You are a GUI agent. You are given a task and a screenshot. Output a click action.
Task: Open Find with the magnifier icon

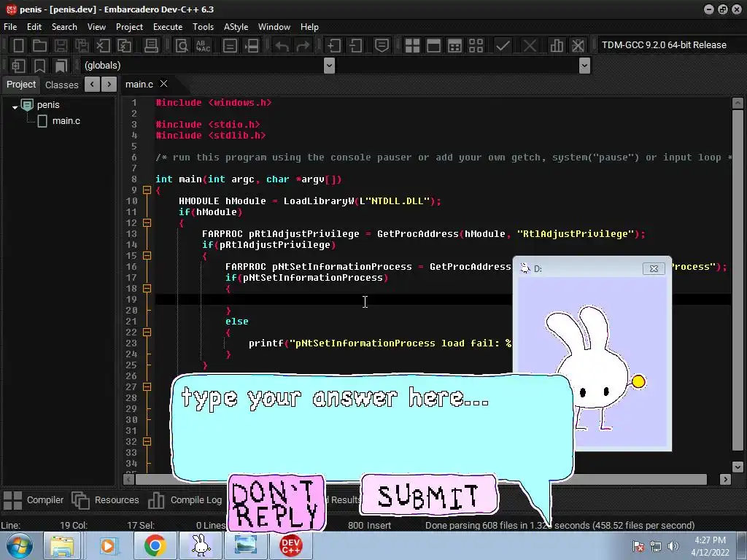(x=182, y=46)
